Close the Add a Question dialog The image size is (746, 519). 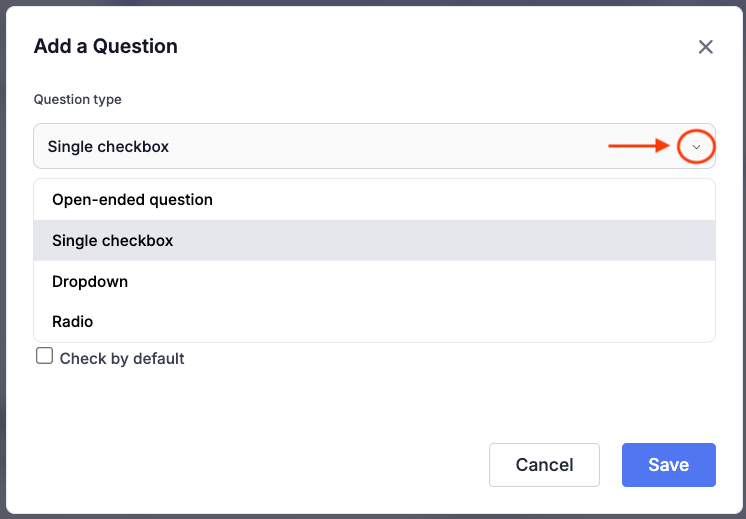[x=706, y=47]
